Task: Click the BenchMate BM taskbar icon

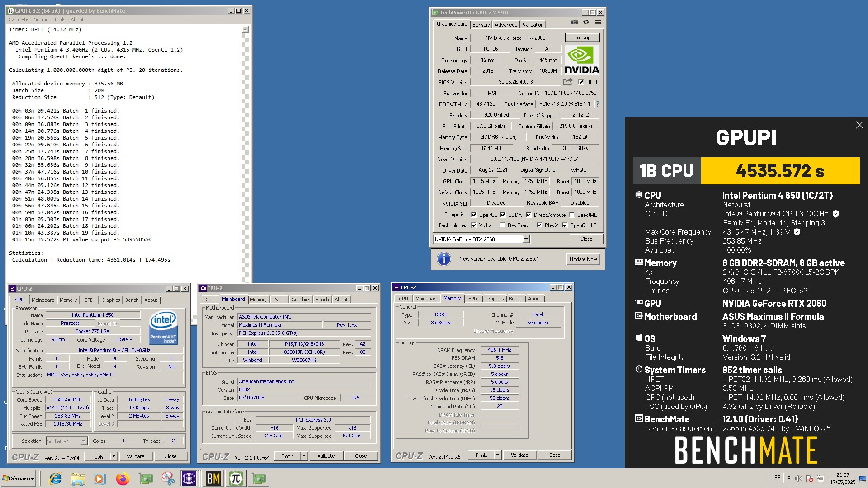Action: tap(213, 479)
